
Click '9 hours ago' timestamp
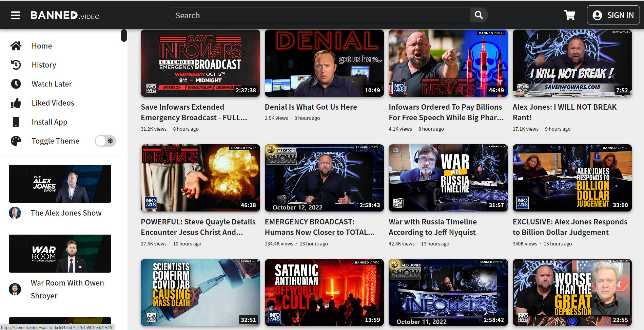pyautogui.click(x=558, y=129)
